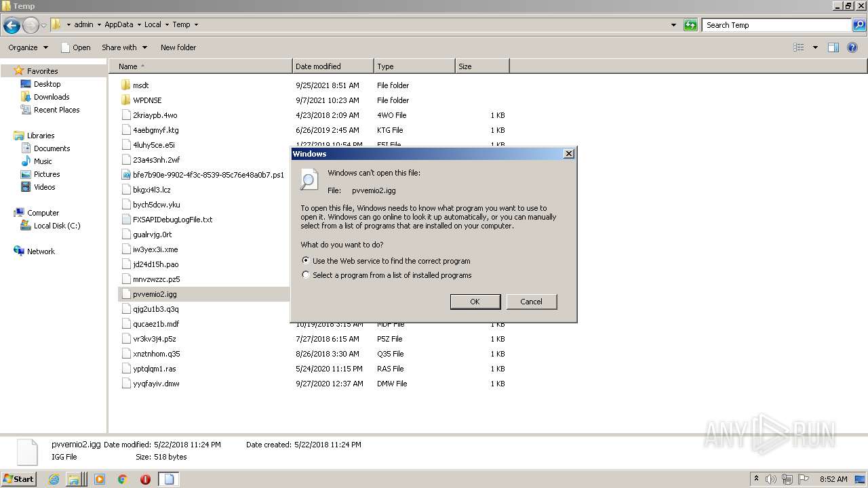Viewport: 868px width, 488px height.
Task: Select Favorites header in navigation pane
Action: pos(42,71)
